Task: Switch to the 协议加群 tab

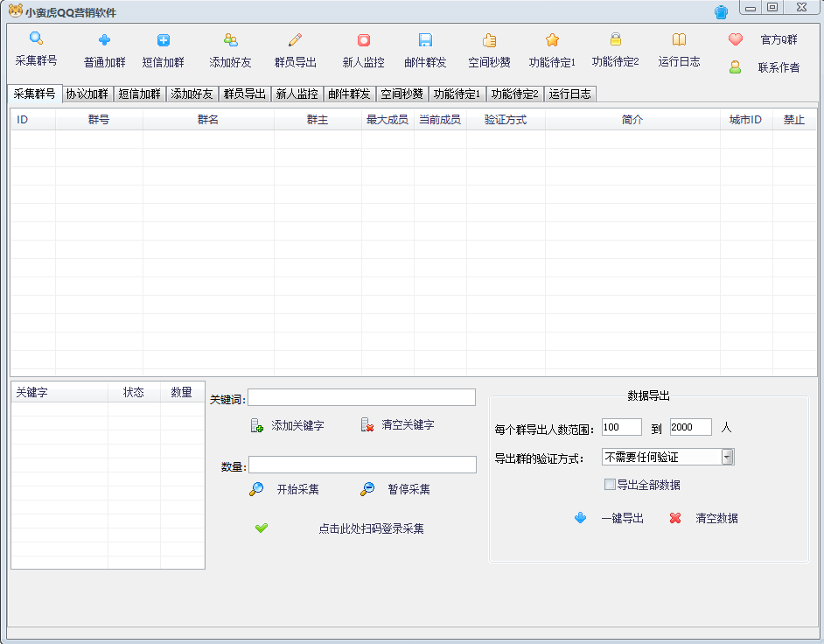Action: (87, 94)
